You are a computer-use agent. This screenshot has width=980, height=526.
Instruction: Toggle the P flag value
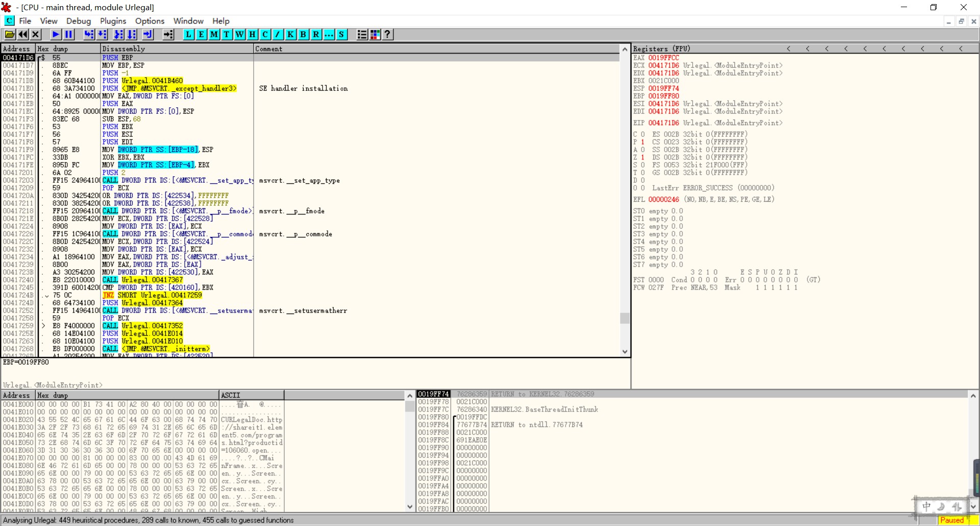coord(643,142)
